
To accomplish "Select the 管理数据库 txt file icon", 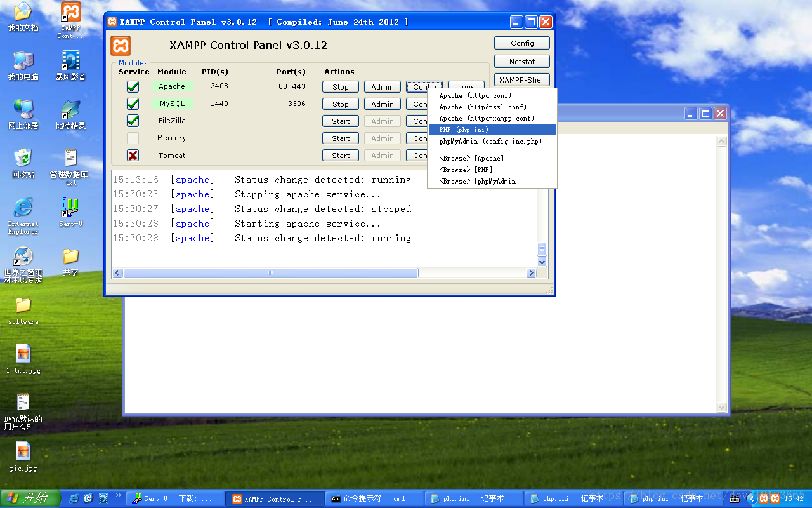I will pos(70,166).
